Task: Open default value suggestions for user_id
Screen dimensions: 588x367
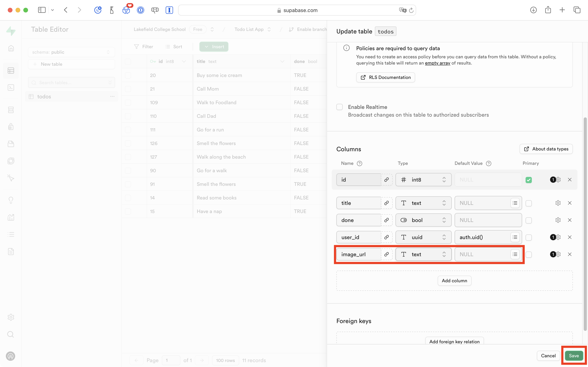Action: tap(515, 237)
